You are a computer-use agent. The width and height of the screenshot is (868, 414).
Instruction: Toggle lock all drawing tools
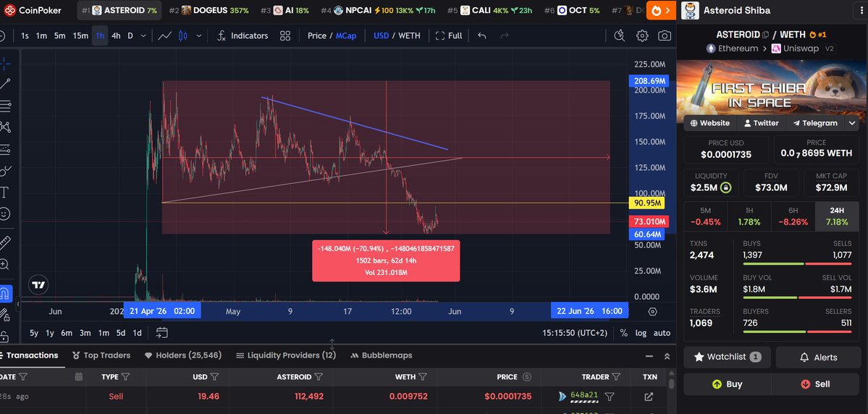[x=5, y=335]
